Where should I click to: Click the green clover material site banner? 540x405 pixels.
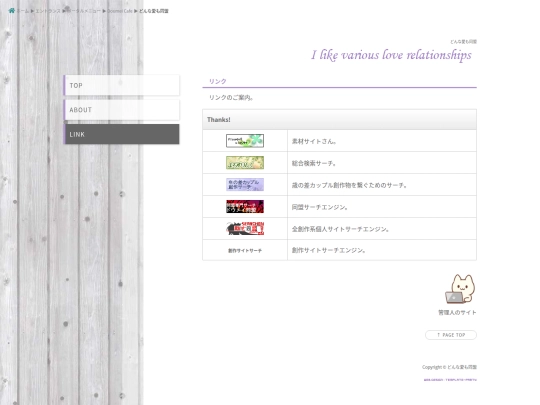[x=245, y=141]
